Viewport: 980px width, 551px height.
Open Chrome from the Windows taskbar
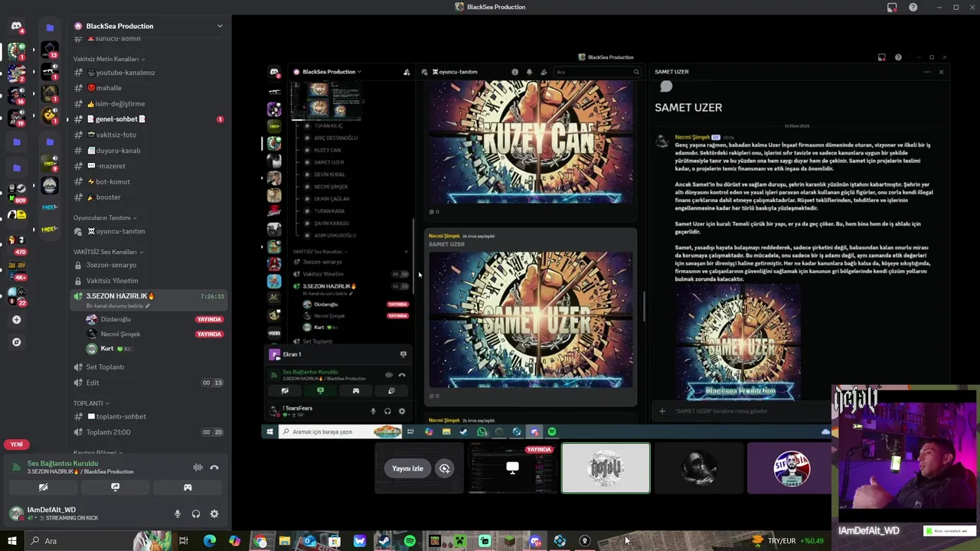point(260,541)
